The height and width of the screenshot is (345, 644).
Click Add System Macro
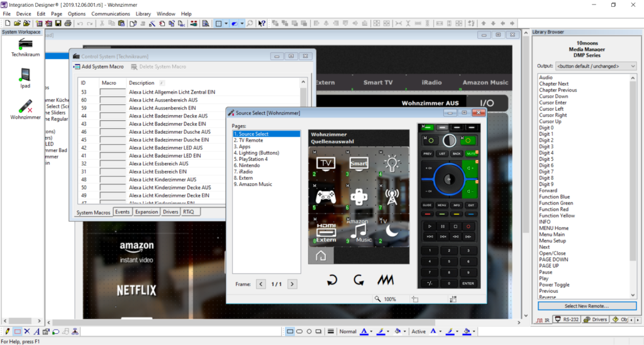click(99, 67)
